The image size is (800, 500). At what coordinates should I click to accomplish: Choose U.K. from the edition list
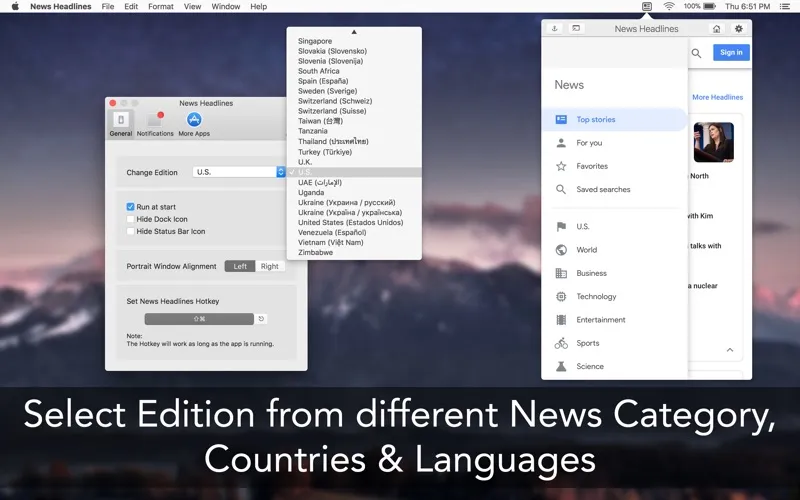pyautogui.click(x=305, y=162)
